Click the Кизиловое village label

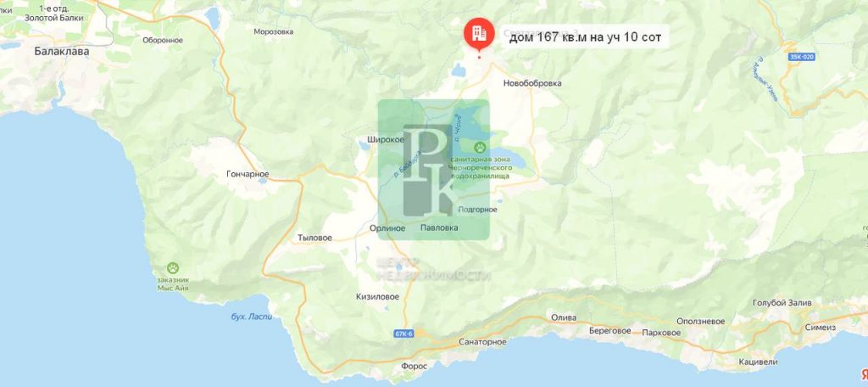click(x=377, y=297)
